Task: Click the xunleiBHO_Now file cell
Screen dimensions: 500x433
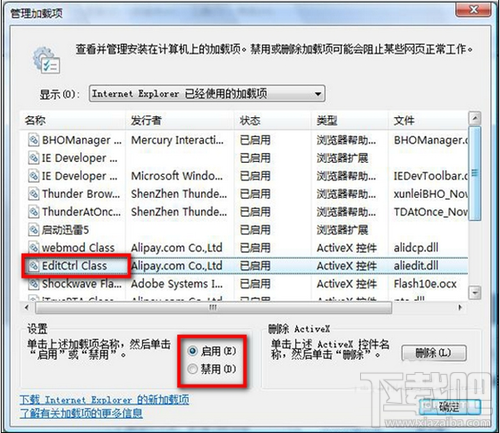Action: (x=430, y=194)
